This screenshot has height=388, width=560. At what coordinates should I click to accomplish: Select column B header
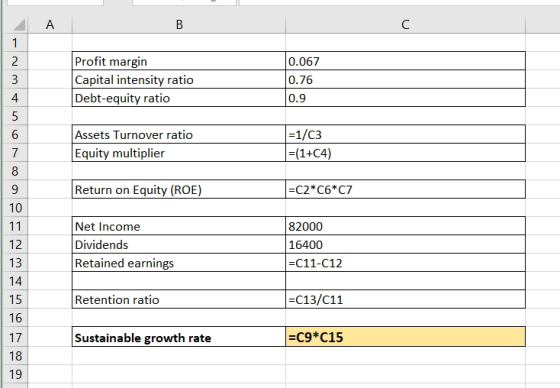(179, 25)
